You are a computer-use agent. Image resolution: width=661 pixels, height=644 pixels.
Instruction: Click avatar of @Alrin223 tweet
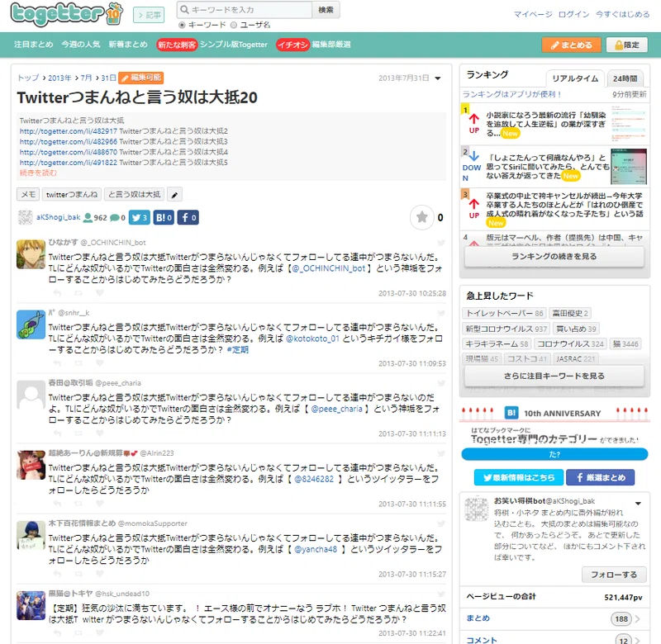point(31,465)
